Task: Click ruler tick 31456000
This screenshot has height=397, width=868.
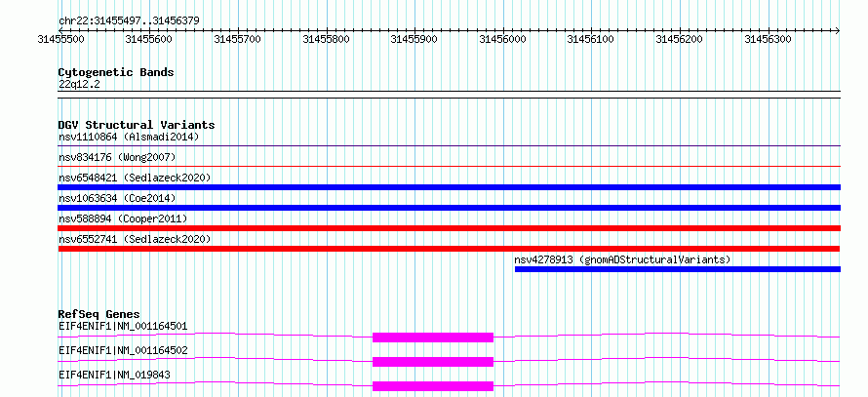Action: [x=502, y=39]
